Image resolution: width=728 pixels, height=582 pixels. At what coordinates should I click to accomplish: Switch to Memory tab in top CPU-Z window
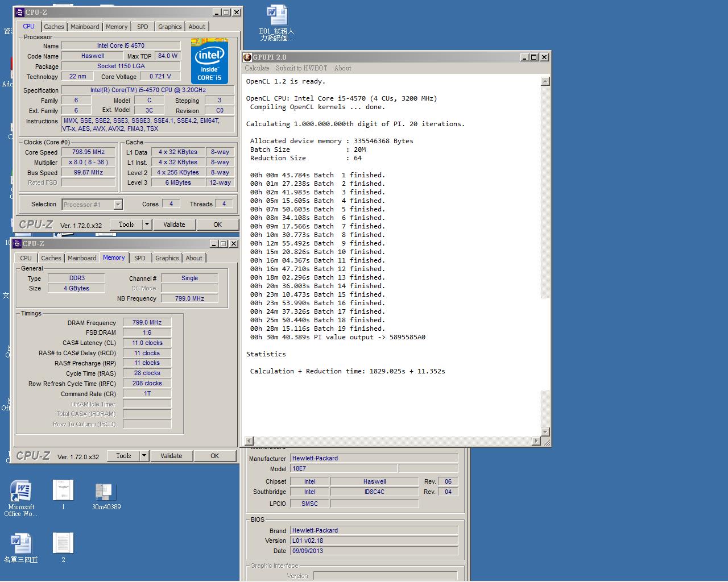[117, 27]
